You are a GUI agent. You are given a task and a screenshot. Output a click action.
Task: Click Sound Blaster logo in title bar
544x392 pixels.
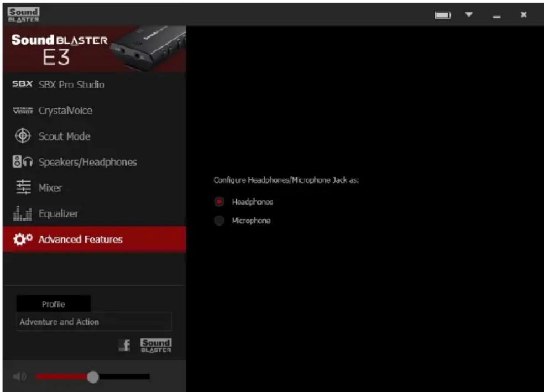23,15
